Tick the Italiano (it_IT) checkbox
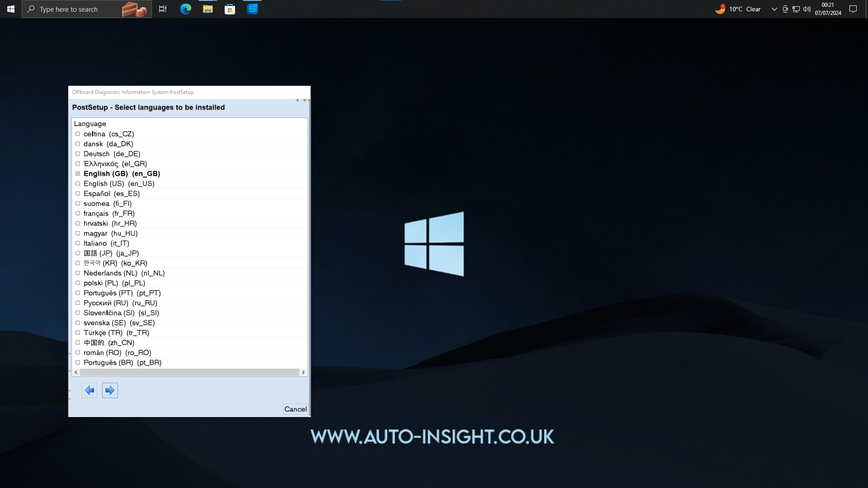The image size is (868, 488). pos(78,243)
